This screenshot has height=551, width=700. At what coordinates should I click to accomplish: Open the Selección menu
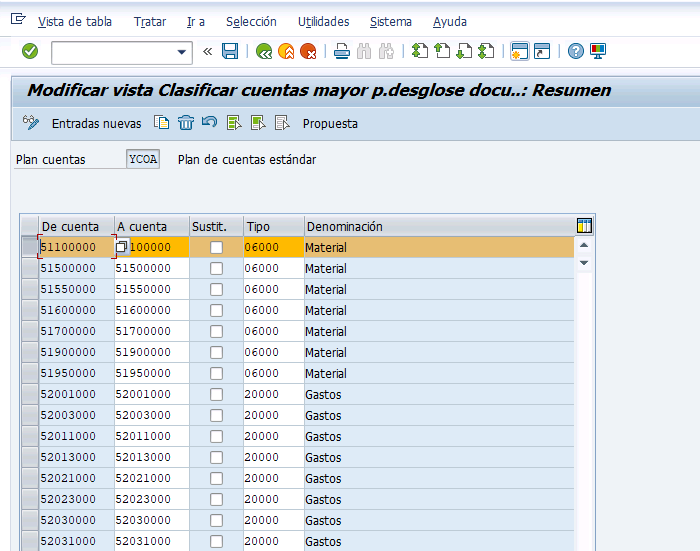pyautogui.click(x=251, y=22)
